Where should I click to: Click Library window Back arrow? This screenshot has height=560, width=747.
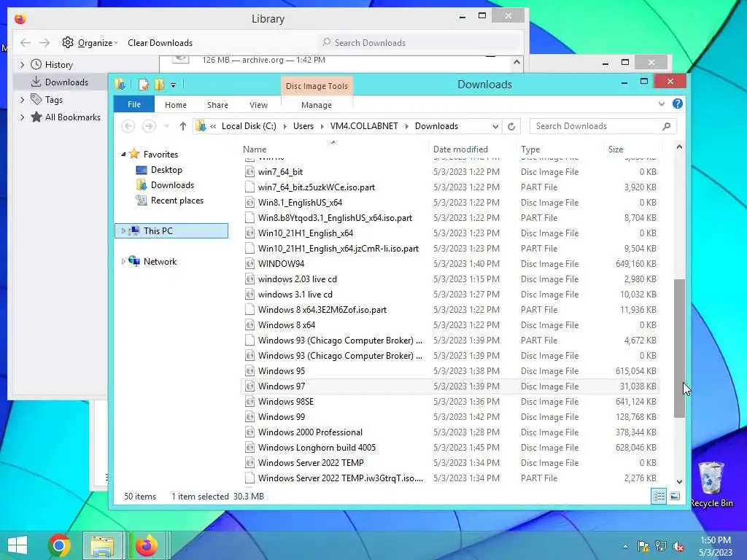[x=26, y=43]
